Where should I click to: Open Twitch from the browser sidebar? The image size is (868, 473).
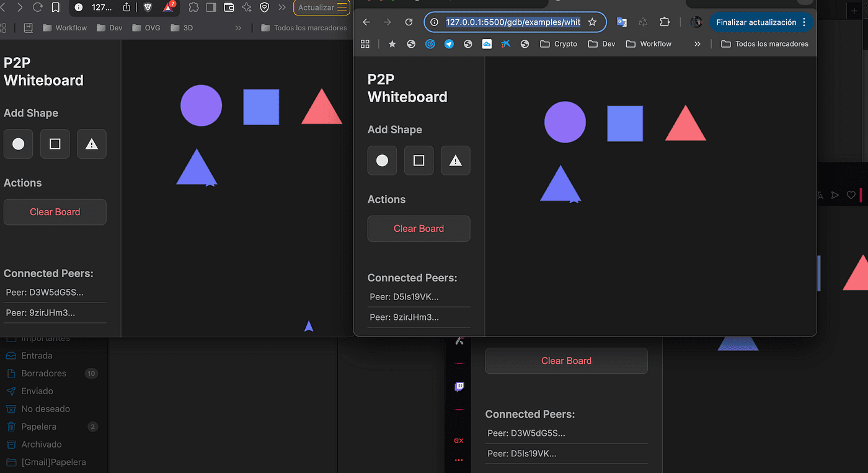click(x=458, y=386)
